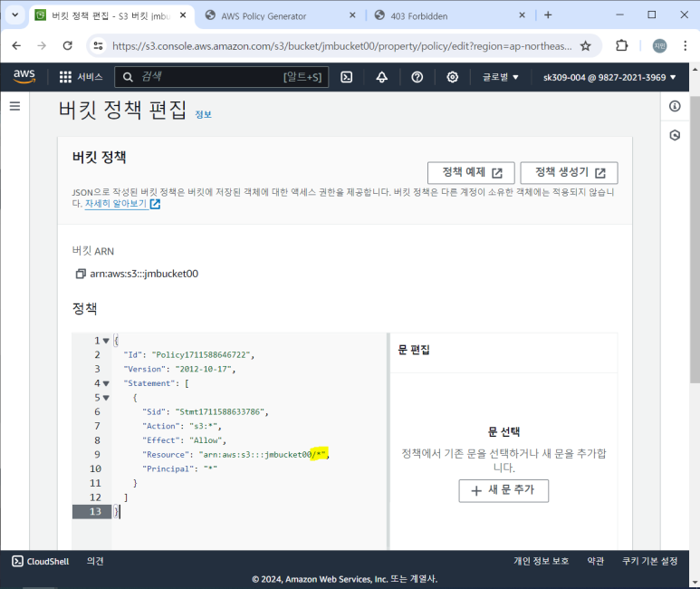Viewport: 700px width, 589px height.
Task: Open 쿠키 기본 설정 preferences
Action: 650,561
